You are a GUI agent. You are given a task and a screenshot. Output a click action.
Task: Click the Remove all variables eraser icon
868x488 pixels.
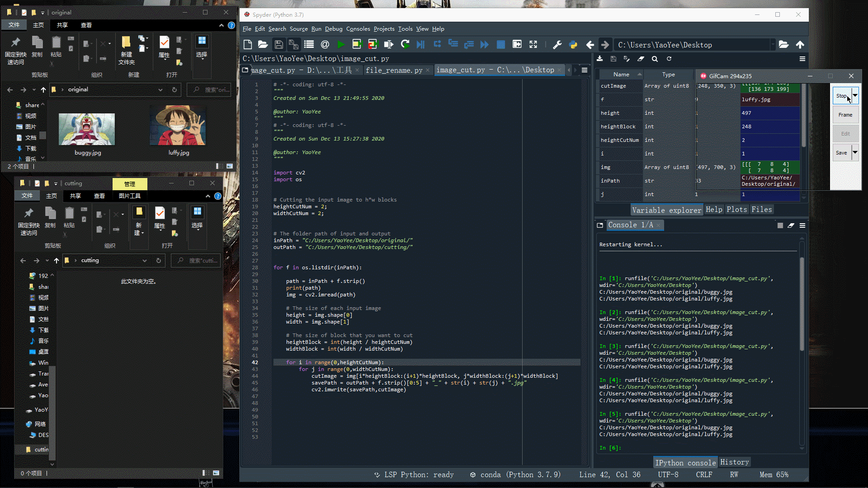point(641,59)
